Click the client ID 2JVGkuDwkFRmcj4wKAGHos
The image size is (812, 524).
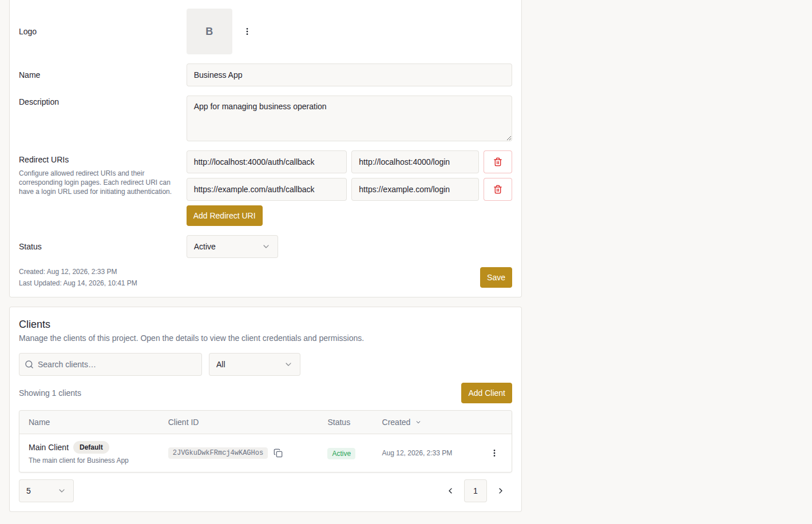click(218, 452)
